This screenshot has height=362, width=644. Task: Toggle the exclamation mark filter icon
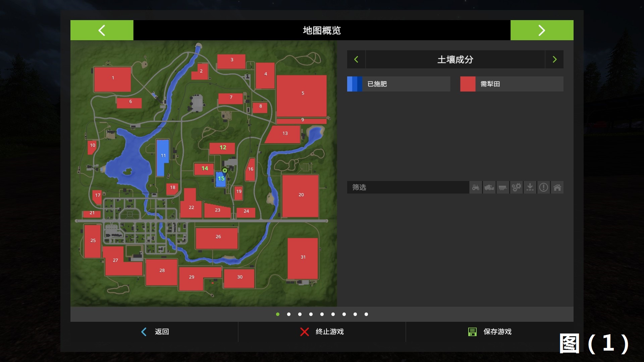543,187
